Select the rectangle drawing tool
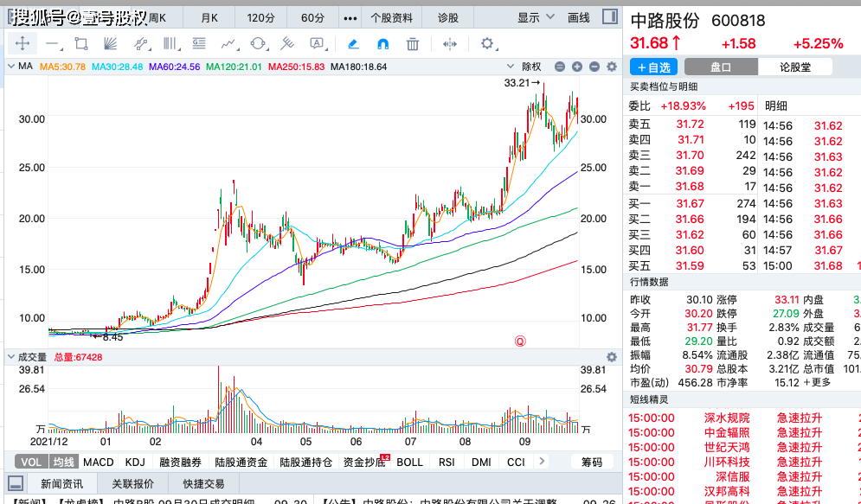This screenshot has width=861, height=504. tap(81, 44)
